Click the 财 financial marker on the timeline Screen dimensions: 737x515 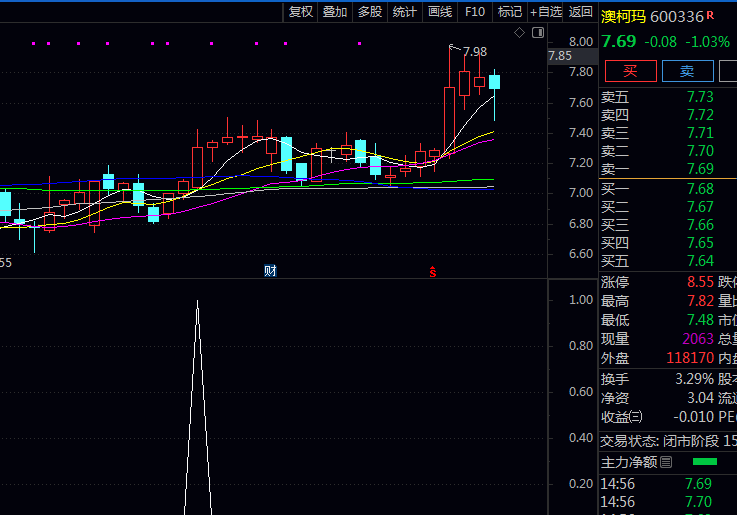pos(270,271)
